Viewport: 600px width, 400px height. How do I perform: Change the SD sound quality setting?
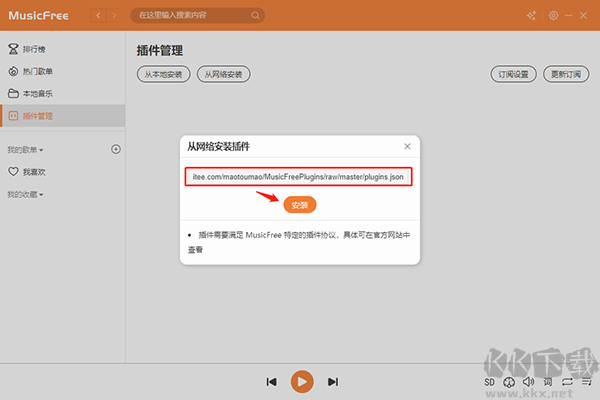[489, 382]
